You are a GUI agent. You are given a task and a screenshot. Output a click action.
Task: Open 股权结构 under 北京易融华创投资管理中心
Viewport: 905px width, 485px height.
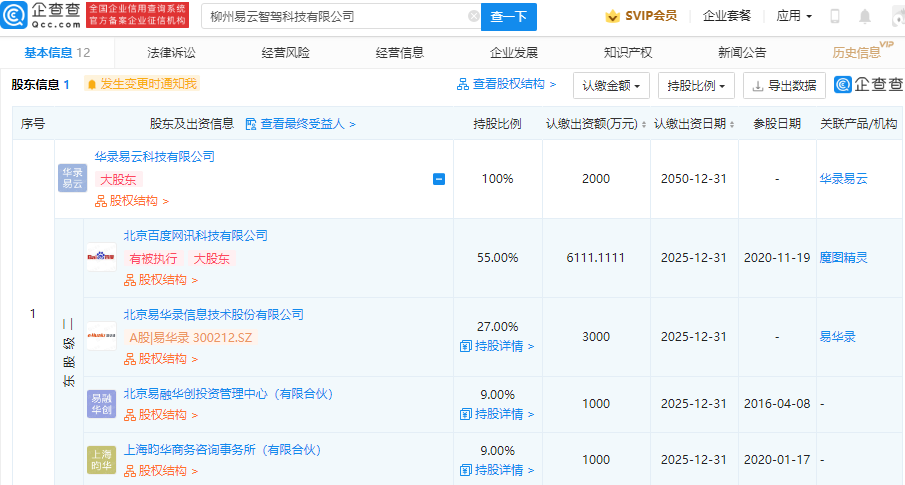pos(160,415)
